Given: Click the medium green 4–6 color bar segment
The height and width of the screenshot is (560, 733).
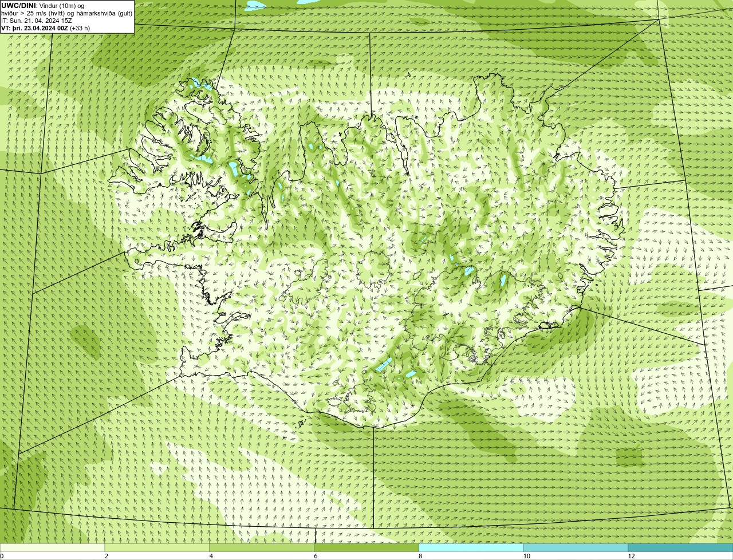Looking at the screenshot, I should 262,547.
